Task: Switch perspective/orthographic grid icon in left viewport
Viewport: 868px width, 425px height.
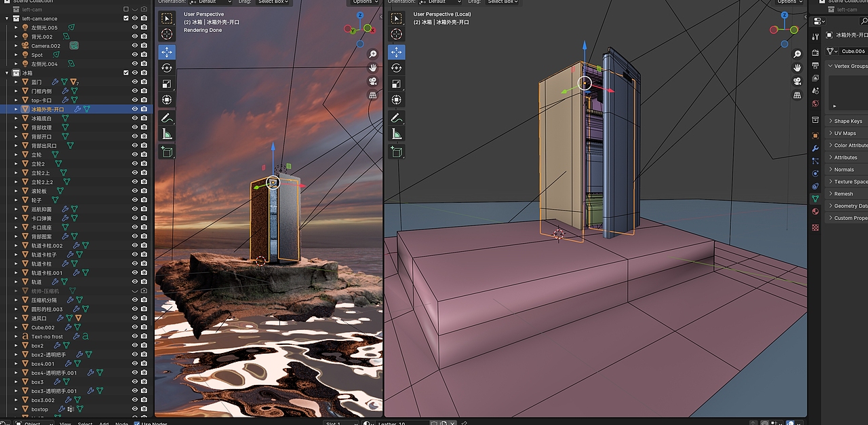Action: (373, 96)
